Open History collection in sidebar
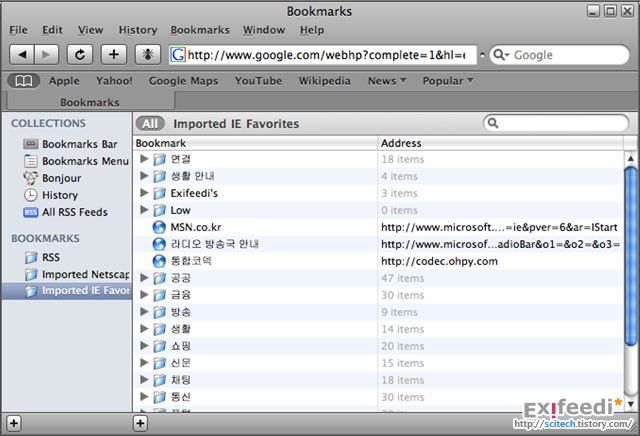The image size is (640, 436). [x=51, y=195]
